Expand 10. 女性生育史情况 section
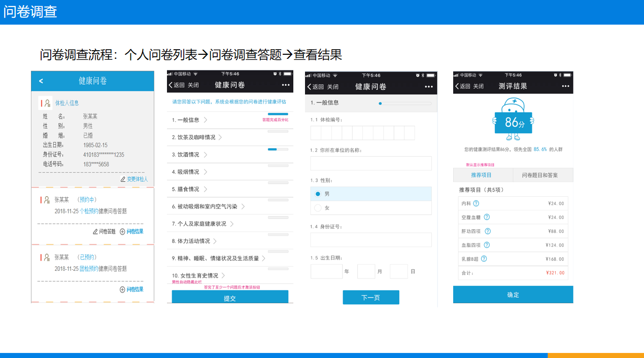644x358 pixels. click(x=230, y=275)
